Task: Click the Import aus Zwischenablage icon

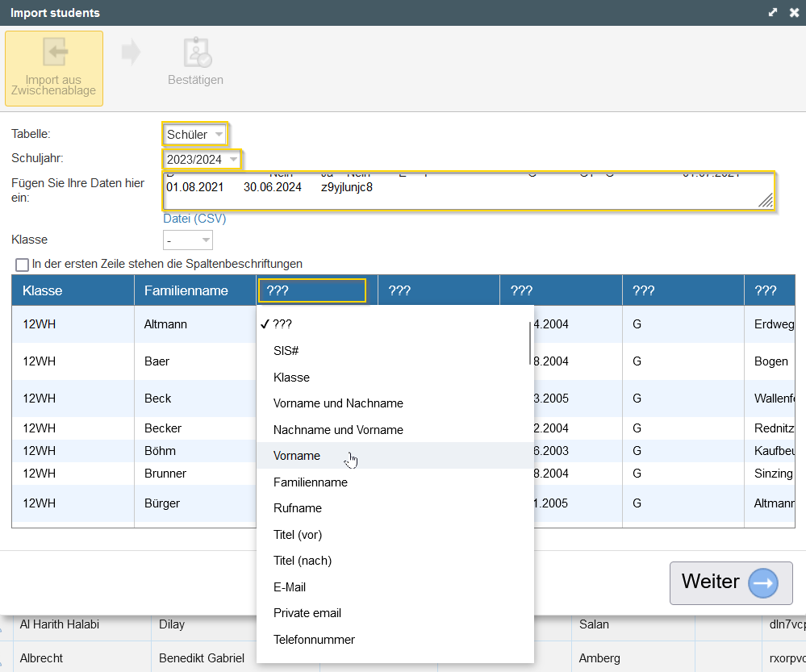Action: (54, 53)
